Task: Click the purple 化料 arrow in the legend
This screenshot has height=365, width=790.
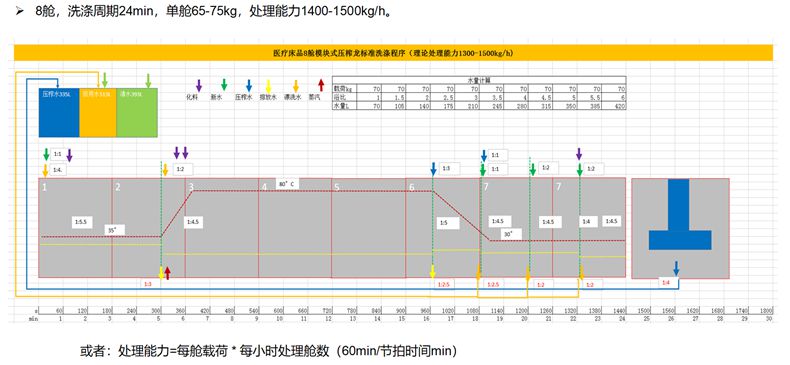Action: [199, 85]
